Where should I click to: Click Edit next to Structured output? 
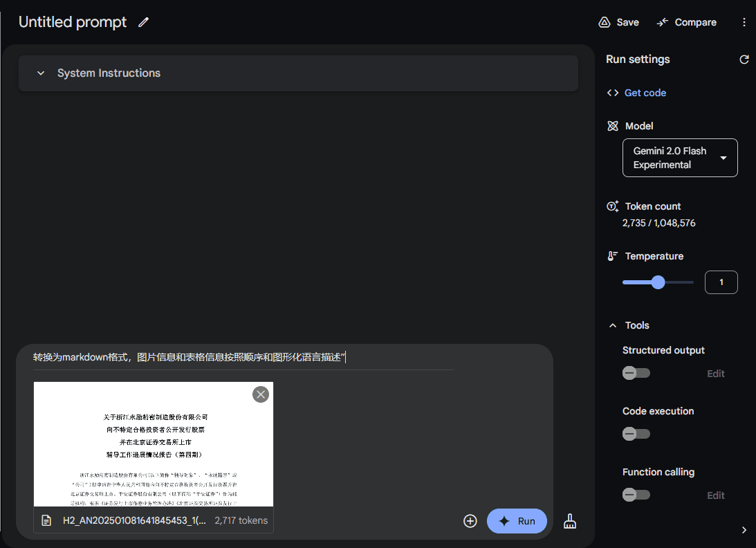715,374
